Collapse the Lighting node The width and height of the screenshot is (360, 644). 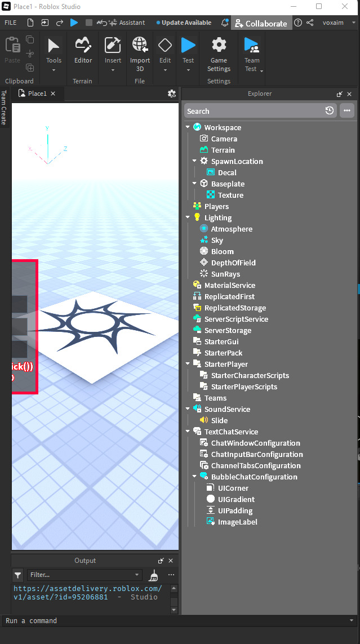tap(188, 217)
